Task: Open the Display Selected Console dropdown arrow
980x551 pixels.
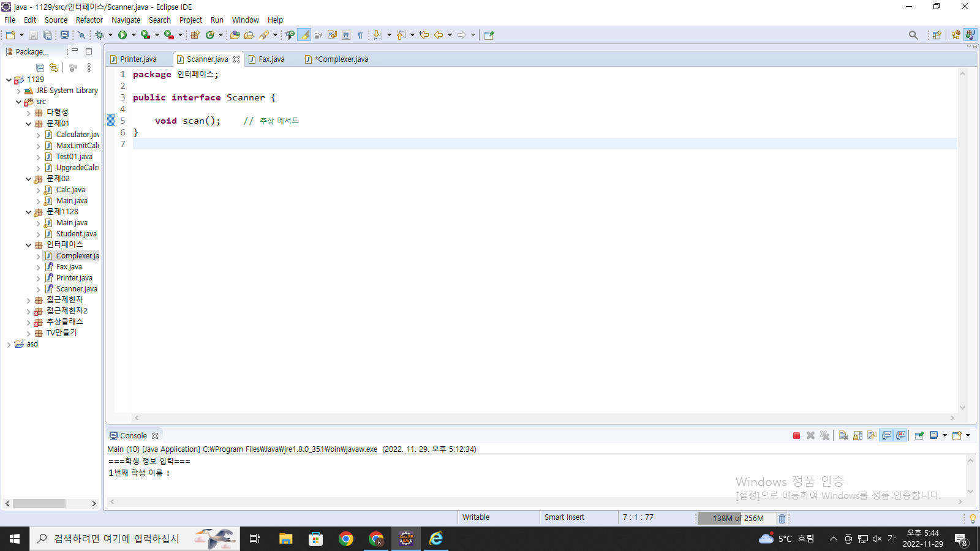Action: 944,435
